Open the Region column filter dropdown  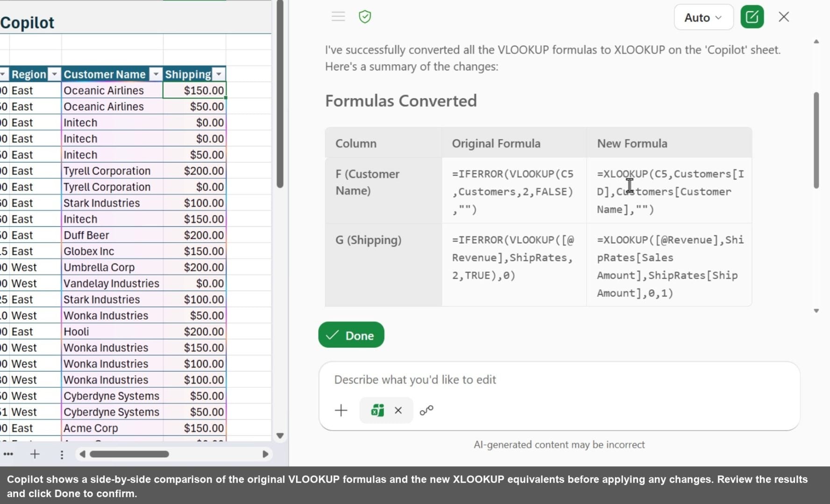click(x=54, y=74)
